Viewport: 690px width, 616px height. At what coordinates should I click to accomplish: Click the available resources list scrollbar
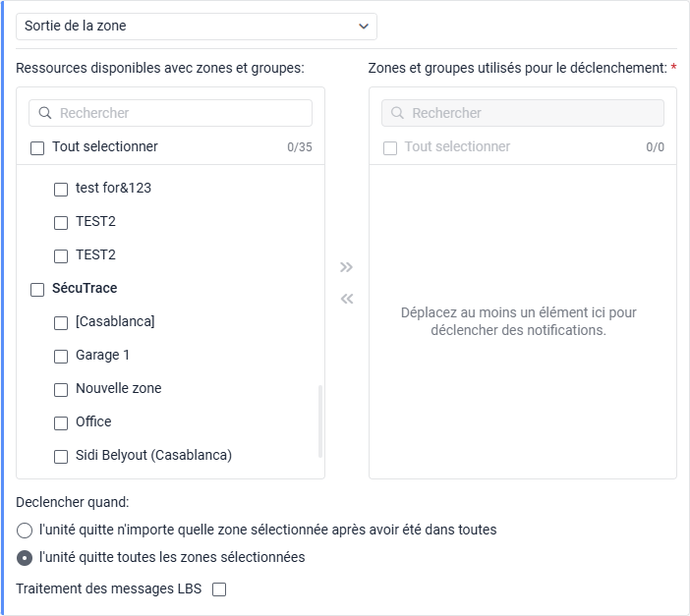(x=320, y=420)
